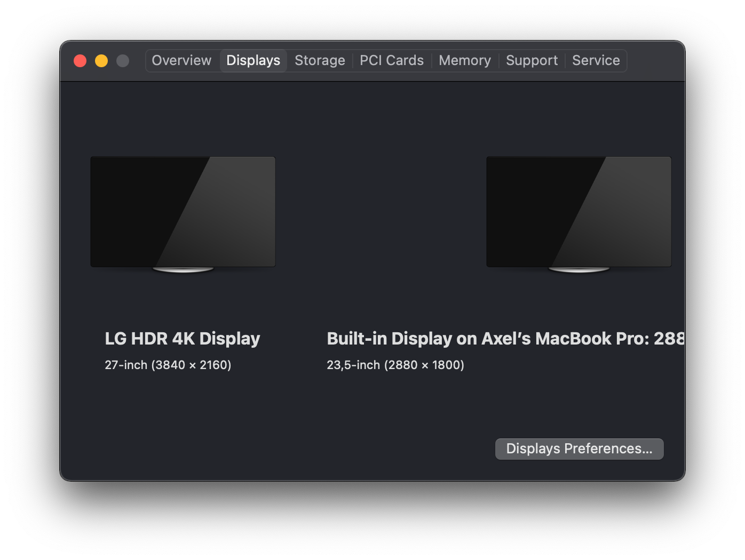Click the Built-in Display on Axel's MacBook Pro title
745x560 pixels.
[x=505, y=339]
